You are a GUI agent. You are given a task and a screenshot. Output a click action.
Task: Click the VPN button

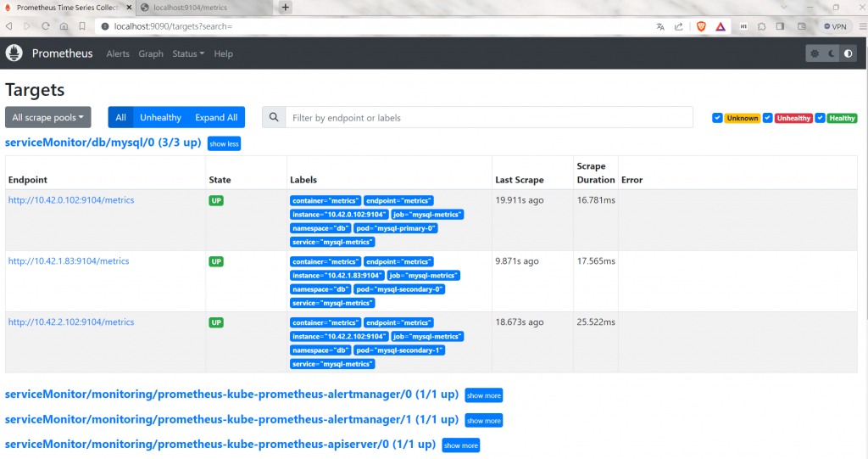(835, 26)
